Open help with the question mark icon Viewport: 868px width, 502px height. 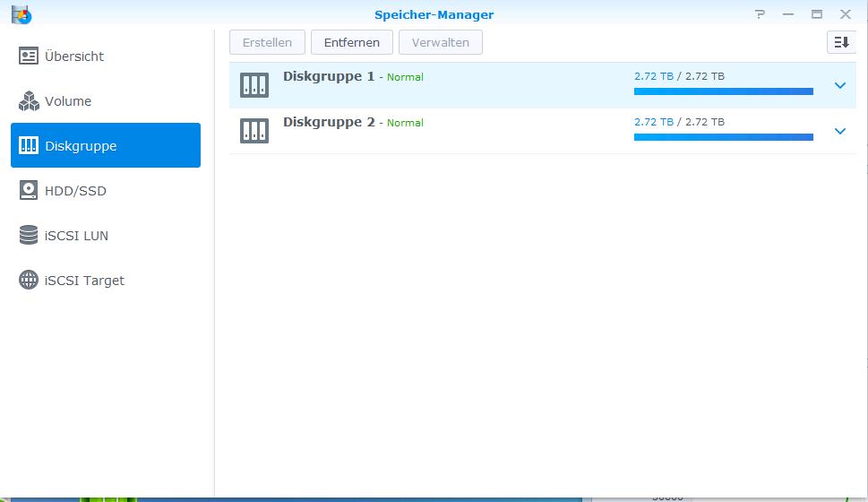[x=760, y=13]
